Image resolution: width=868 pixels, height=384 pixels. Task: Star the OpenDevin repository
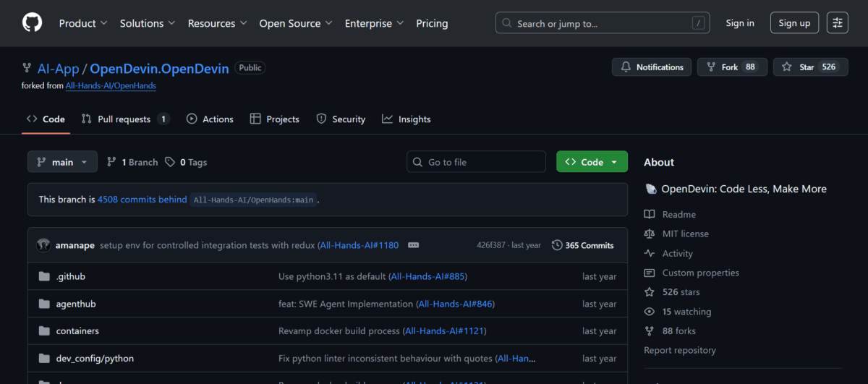pos(810,67)
